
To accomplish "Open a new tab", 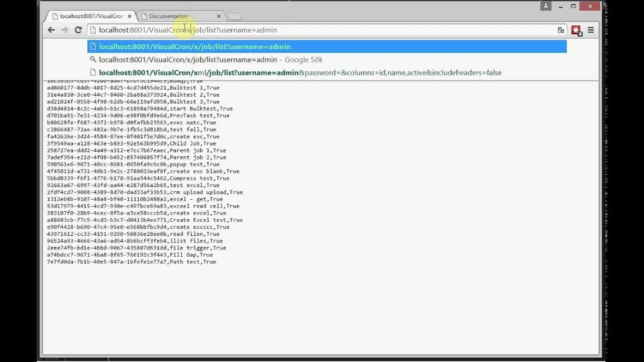I will (234, 16).
